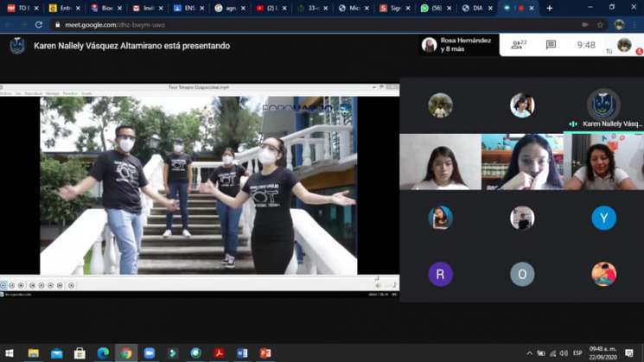Open the notification center in the taskbar
This screenshot has height=362, width=644.
pyautogui.click(x=629, y=353)
